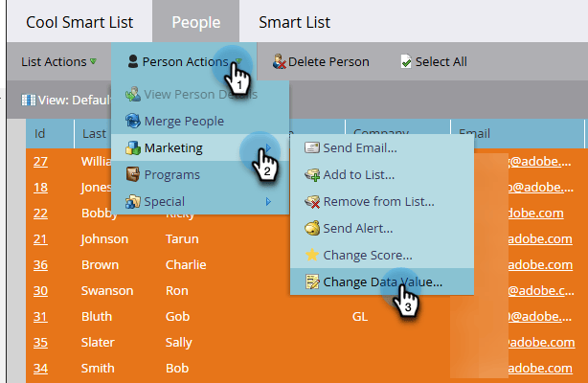Click the Change Data Value notepad icon
This screenshot has height=383, width=588.
point(312,282)
